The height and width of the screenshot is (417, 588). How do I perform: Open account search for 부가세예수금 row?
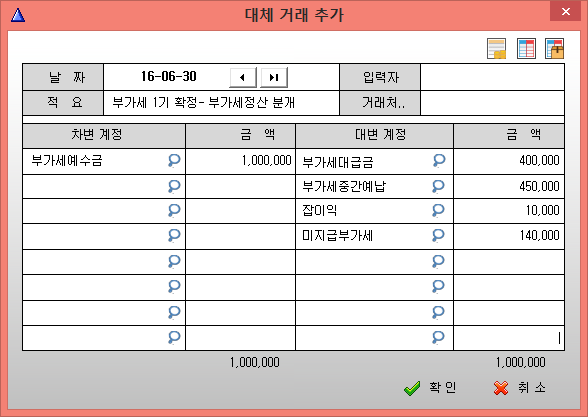174,160
